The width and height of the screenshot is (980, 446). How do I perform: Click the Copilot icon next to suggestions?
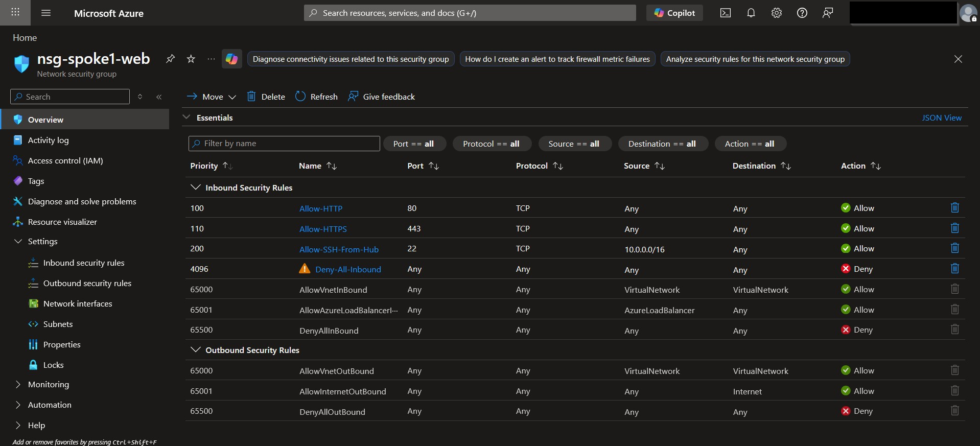click(232, 59)
